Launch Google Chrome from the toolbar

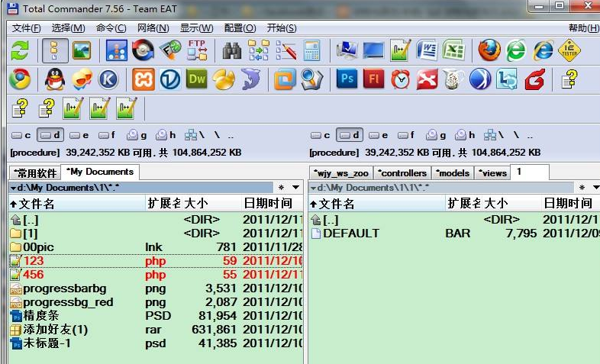click(20, 79)
